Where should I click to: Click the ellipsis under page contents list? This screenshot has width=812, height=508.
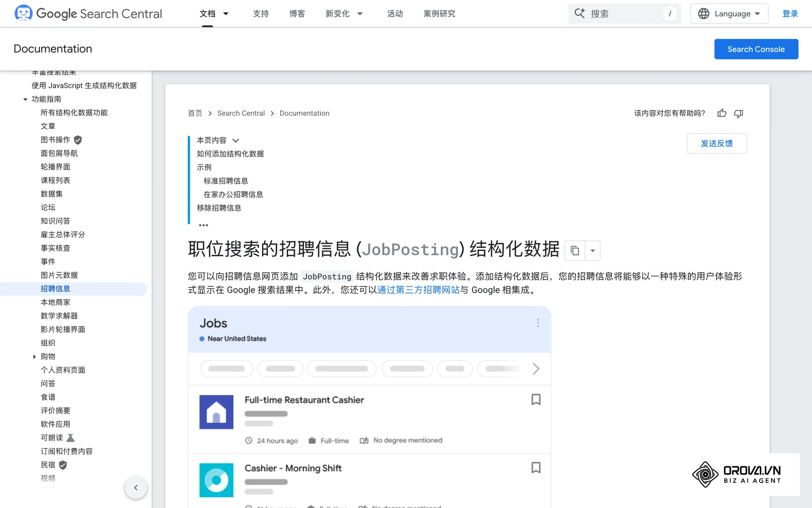pos(204,225)
